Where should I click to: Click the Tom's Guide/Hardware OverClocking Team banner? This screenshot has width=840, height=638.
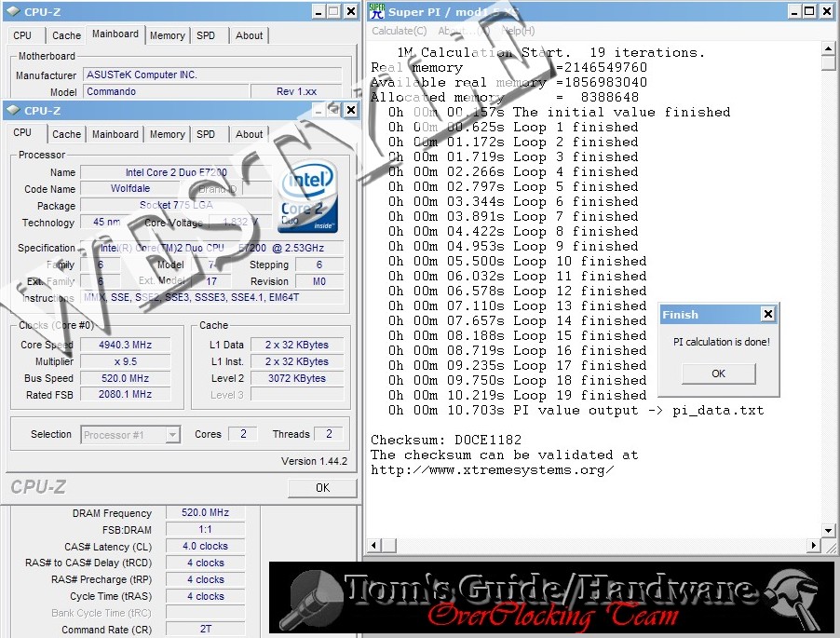[551, 598]
